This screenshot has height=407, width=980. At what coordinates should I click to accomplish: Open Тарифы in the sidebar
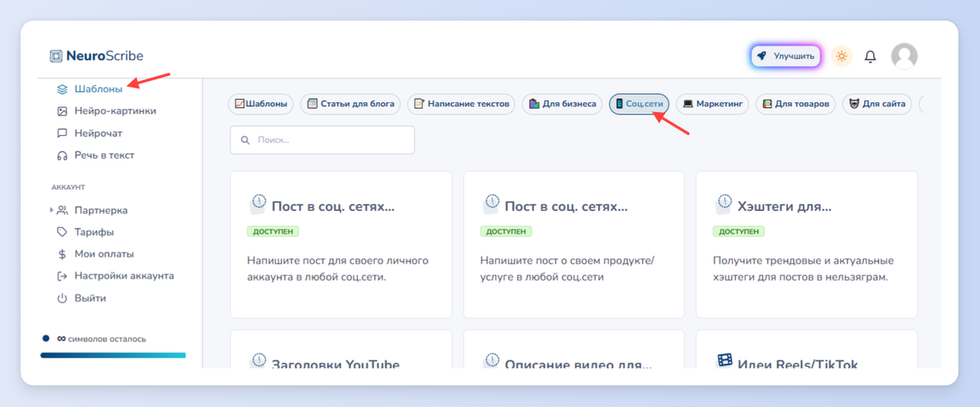(x=94, y=232)
